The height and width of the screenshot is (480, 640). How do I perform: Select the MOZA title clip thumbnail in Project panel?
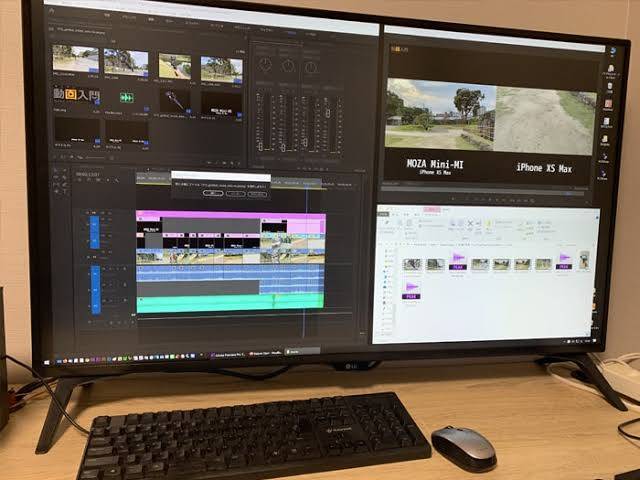pyautogui.click(x=221, y=104)
